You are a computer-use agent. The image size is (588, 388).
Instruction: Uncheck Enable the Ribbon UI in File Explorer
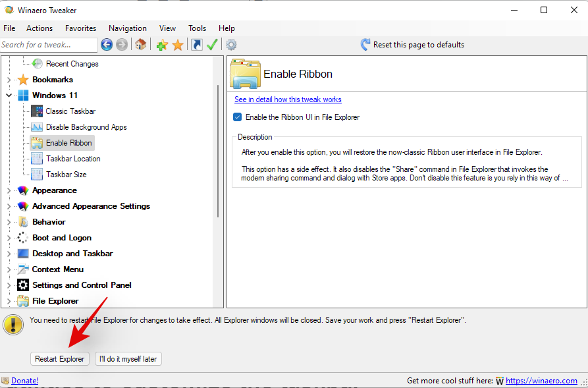(238, 117)
